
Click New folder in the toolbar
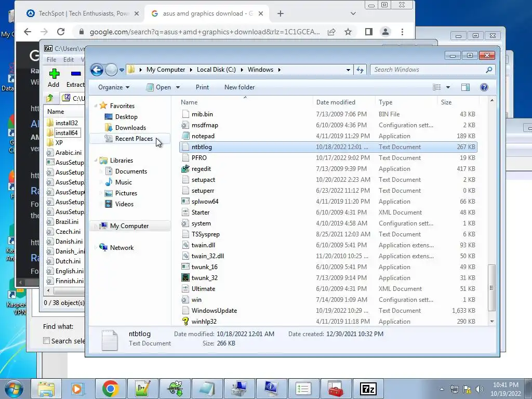tap(240, 87)
